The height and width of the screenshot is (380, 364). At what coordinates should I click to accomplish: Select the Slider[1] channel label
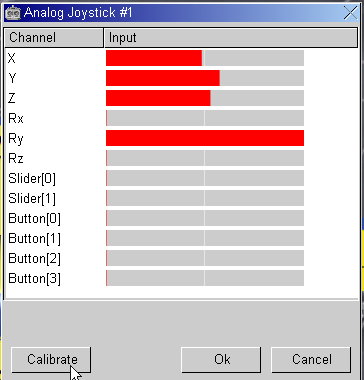(32, 199)
